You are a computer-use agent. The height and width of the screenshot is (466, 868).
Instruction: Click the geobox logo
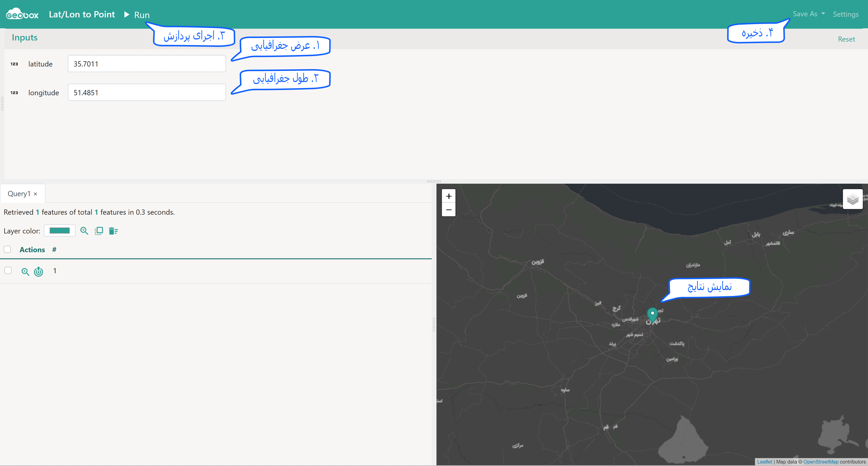[22, 14]
